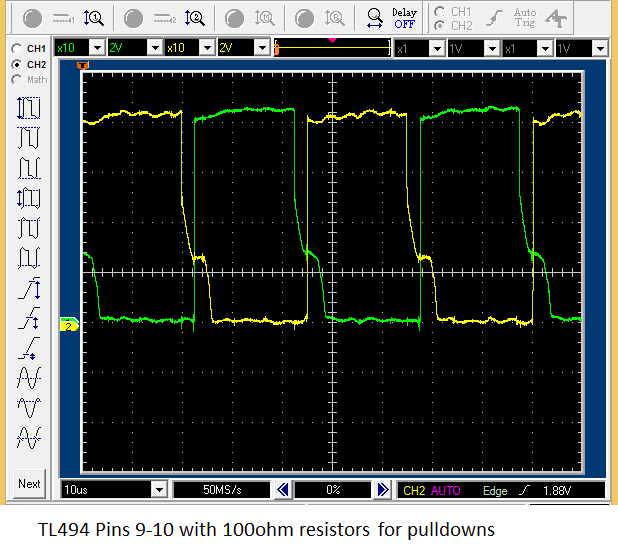This screenshot has height=546, width=618.
Task: Click the TL494 Pins 9-10 caption text
Action: 266,529
